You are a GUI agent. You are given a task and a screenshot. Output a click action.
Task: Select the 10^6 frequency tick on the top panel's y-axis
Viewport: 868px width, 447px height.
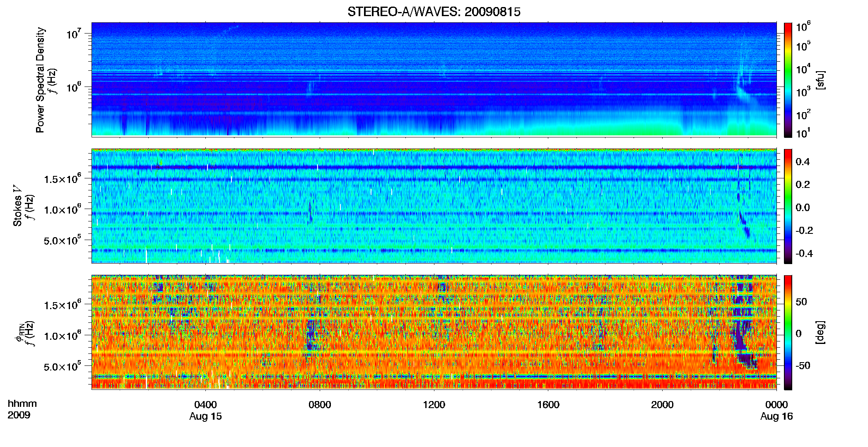click(73, 87)
